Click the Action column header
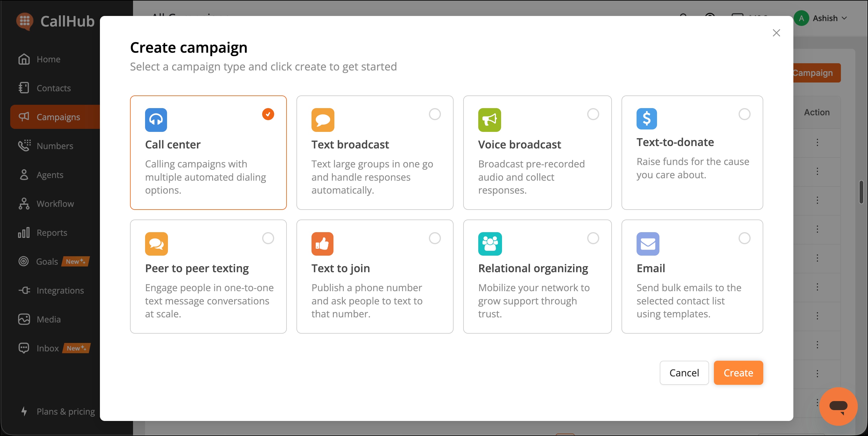868x436 pixels. 817,112
